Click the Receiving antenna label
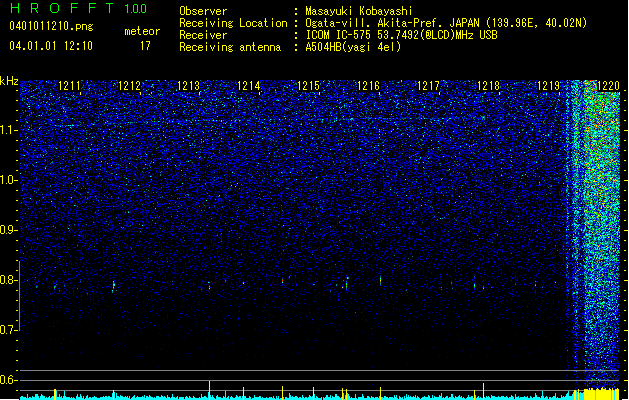This screenshot has height=400, width=629. [x=230, y=47]
